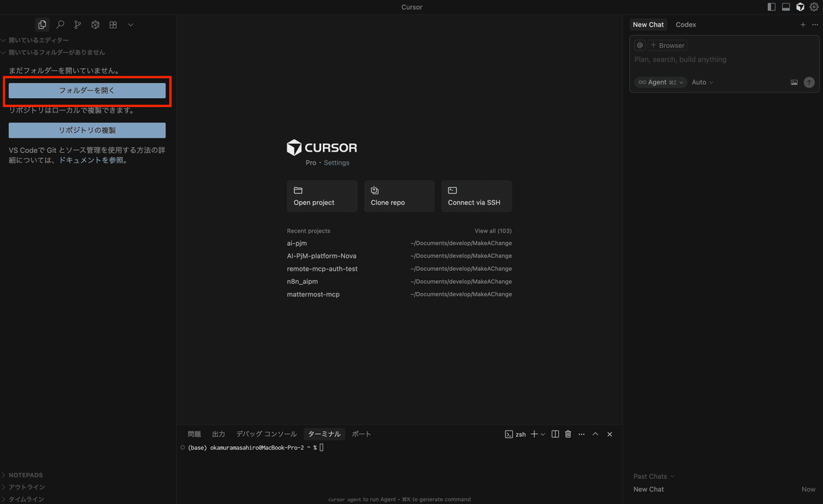
Task: Open recent project n8n_aipm
Action: pos(399,282)
